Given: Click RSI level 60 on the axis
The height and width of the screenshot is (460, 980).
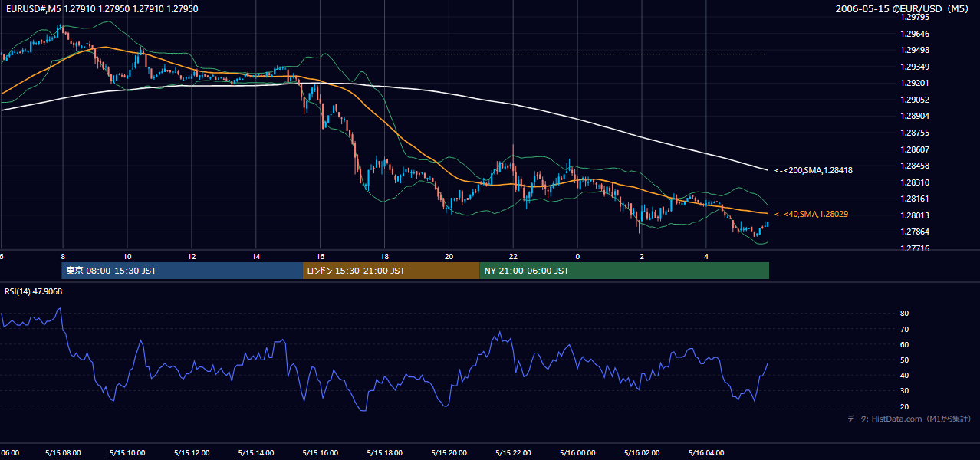Looking at the screenshot, I should pos(905,344).
